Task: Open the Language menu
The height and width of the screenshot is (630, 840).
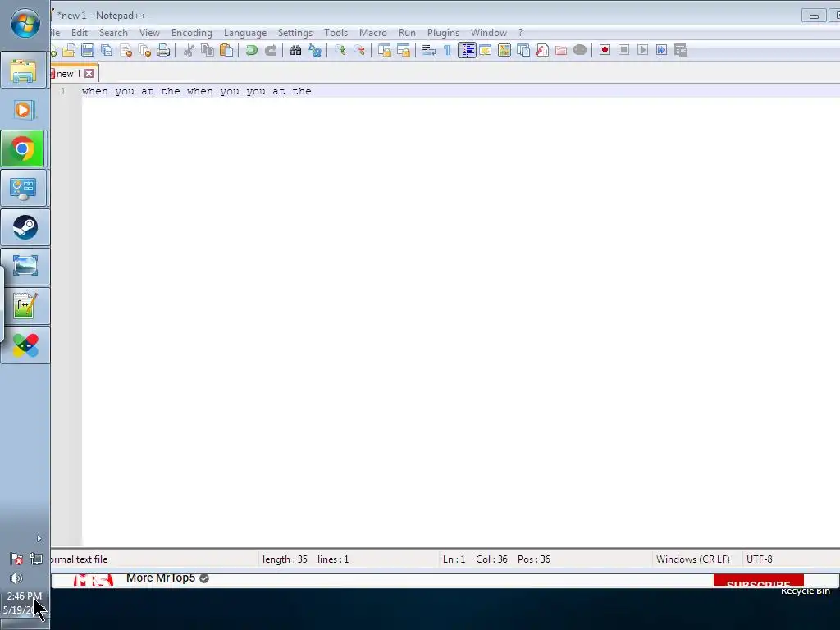Action: [x=245, y=33]
